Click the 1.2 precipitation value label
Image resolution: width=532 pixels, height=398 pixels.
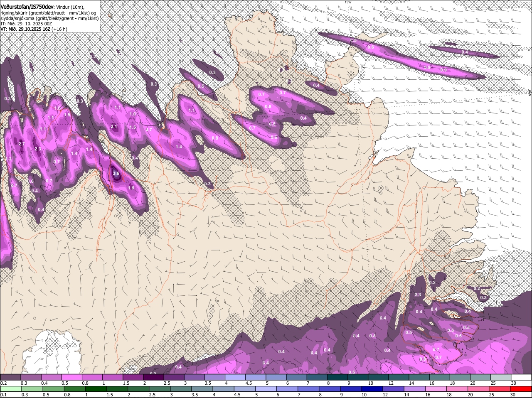9,159
